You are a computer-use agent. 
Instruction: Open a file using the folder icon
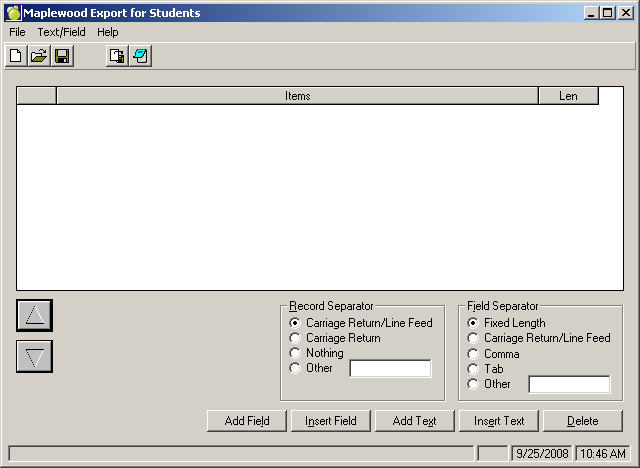pyautogui.click(x=39, y=56)
